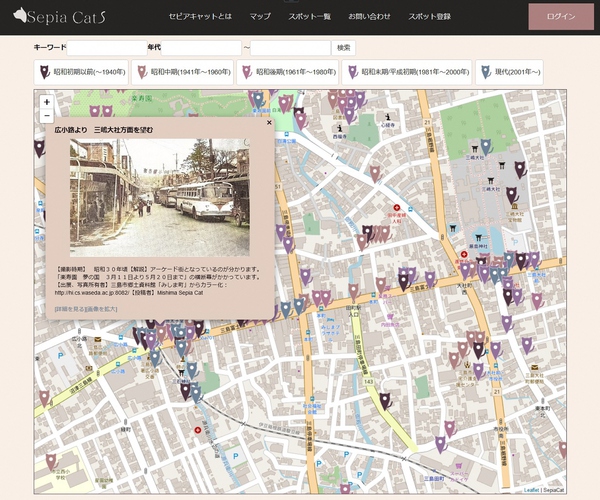Open the 画像を拡大 link in popup
The width and height of the screenshot is (600, 500).
pyautogui.click(x=101, y=309)
